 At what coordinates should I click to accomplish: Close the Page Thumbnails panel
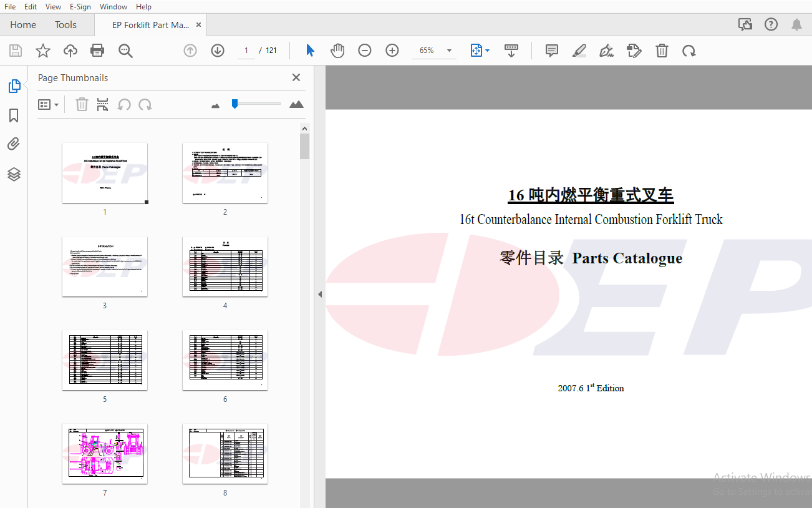coord(296,77)
